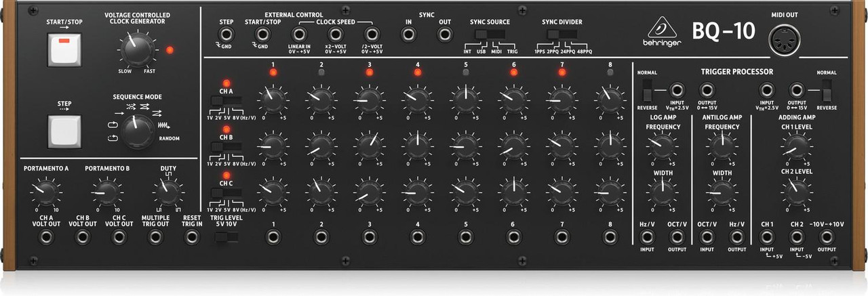Toggle the CH B voltage range switch

point(226,147)
